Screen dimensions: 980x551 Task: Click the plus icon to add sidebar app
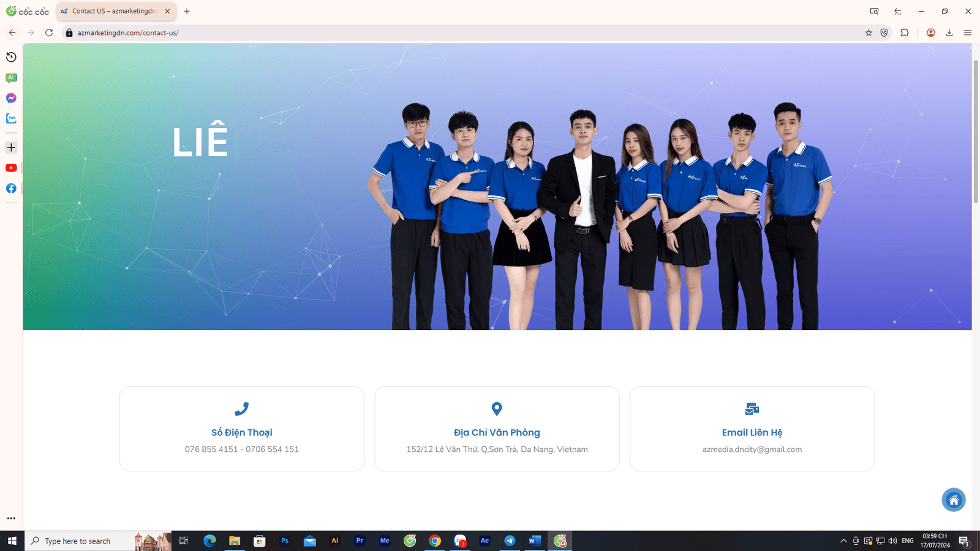pyautogui.click(x=11, y=148)
